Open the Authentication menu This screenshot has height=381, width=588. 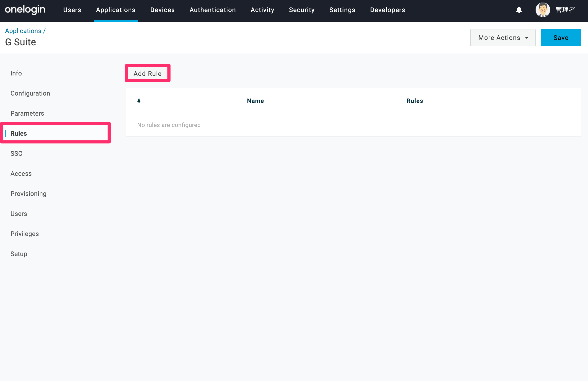[x=212, y=10]
